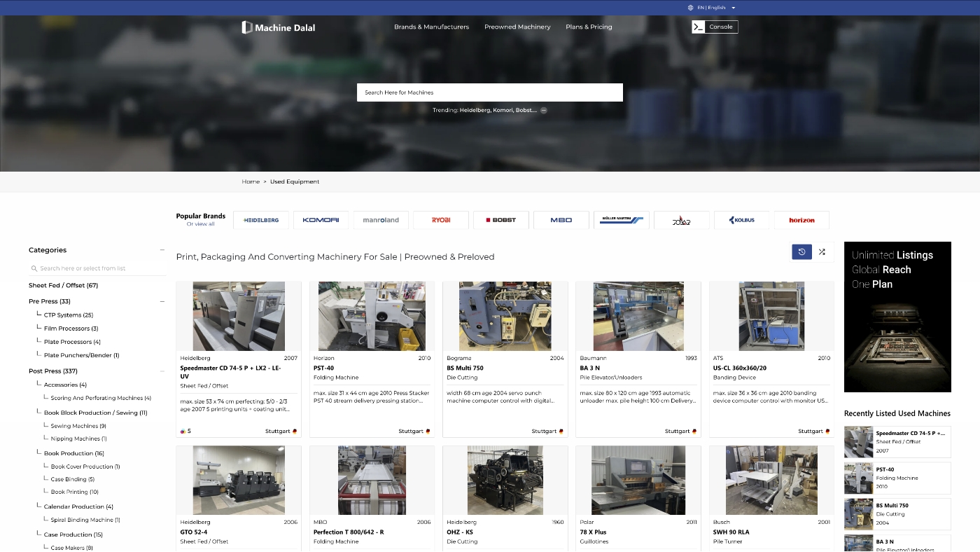
Task: Click the globe language icon
Action: (691, 8)
